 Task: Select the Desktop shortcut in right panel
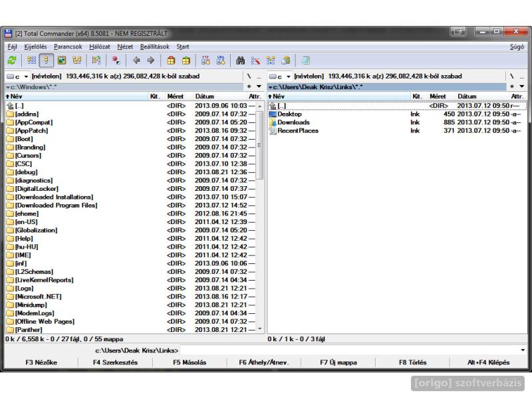tap(289, 114)
